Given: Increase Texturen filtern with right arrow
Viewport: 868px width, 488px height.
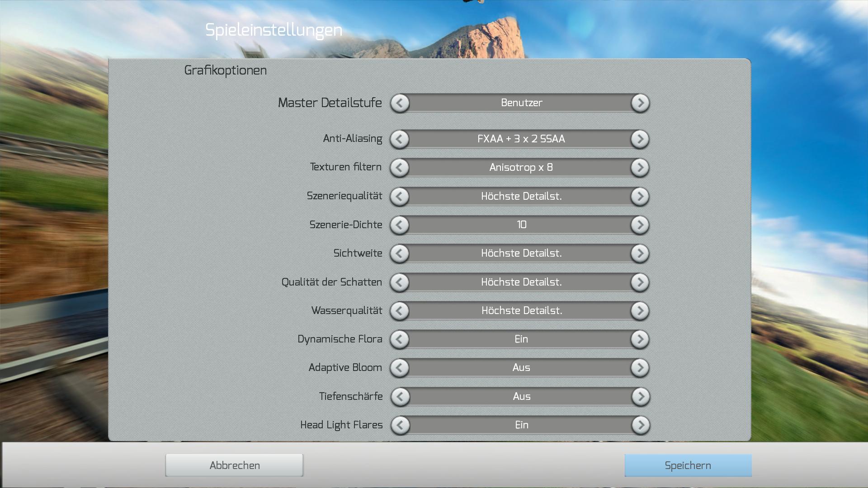Looking at the screenshot, I should 640,168.
